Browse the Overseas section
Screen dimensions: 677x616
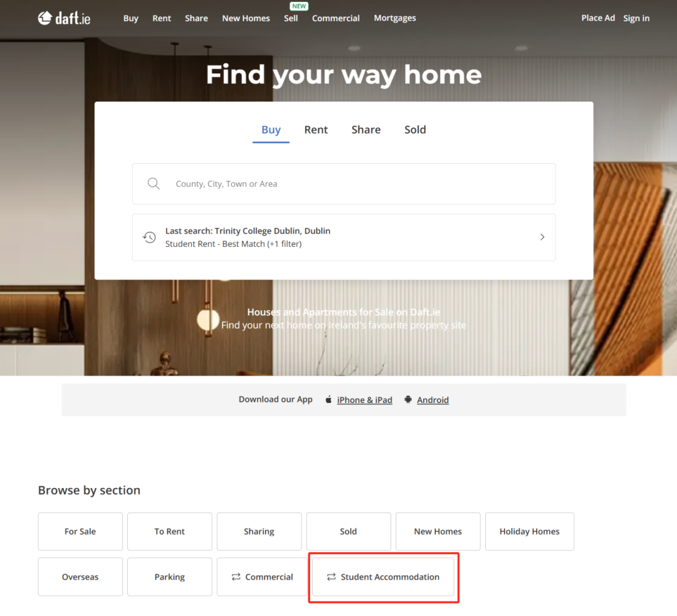pos(80,577)
